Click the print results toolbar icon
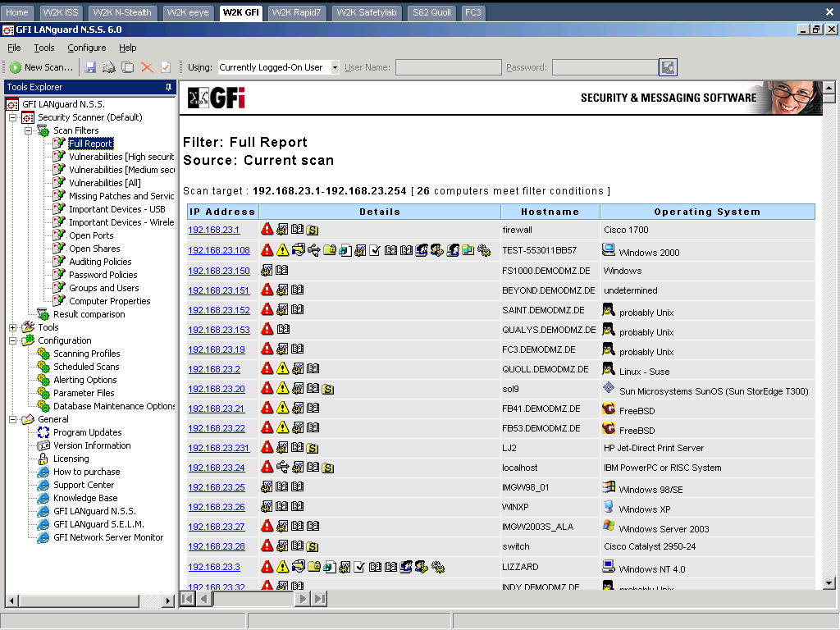The height and width of the screenshot is (630, 840). click(109, 67)
